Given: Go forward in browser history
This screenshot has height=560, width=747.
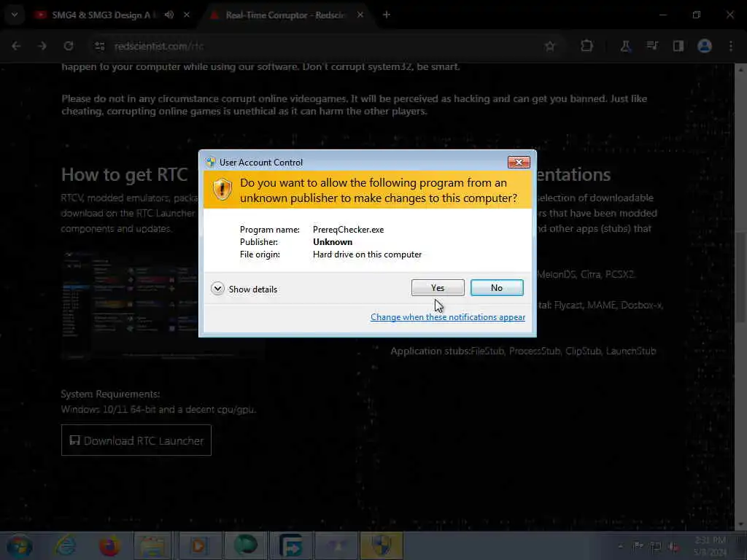Looking at the screenshot, I should tap(42, 46).
